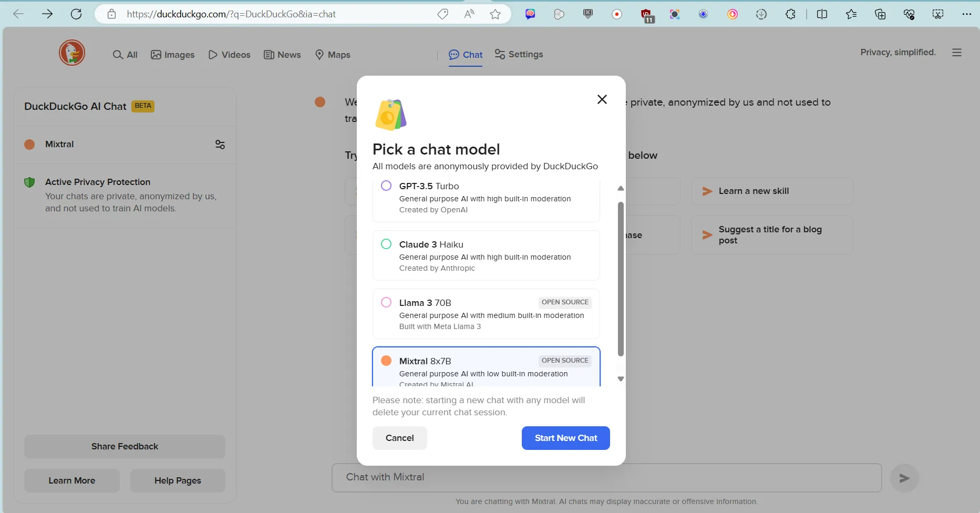Click the browser address bar URL
This screenshot has height=513, width=980.
click(x=231, y=14)
